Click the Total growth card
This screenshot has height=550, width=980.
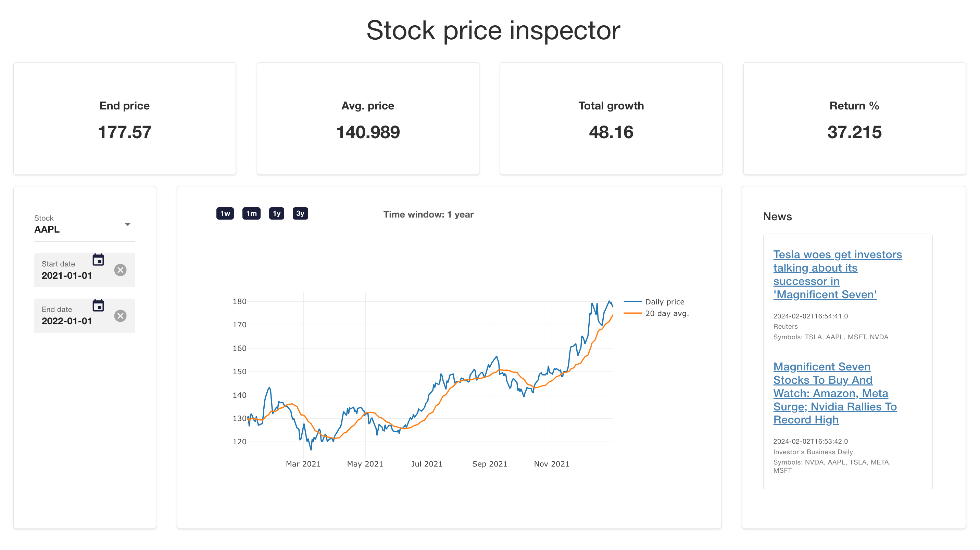coord(611,119)
